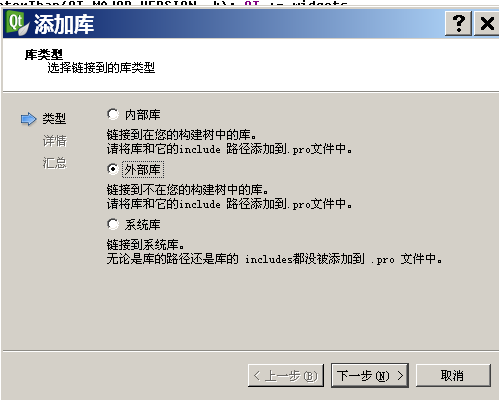Screen dimensions: 499x400
Task: Select the 内部库 radio button
Action: click(x=113, y=114)
